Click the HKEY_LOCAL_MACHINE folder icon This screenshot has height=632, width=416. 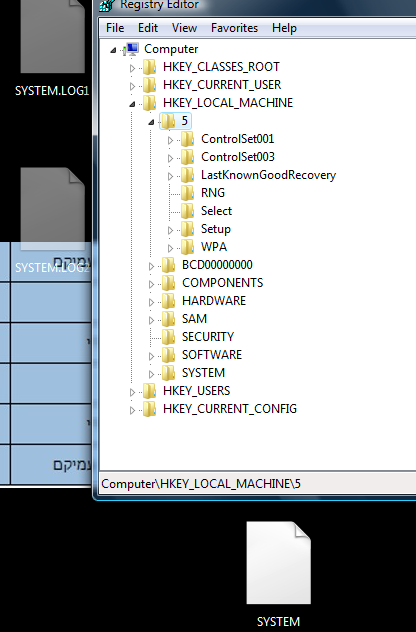tap(150, 103)
